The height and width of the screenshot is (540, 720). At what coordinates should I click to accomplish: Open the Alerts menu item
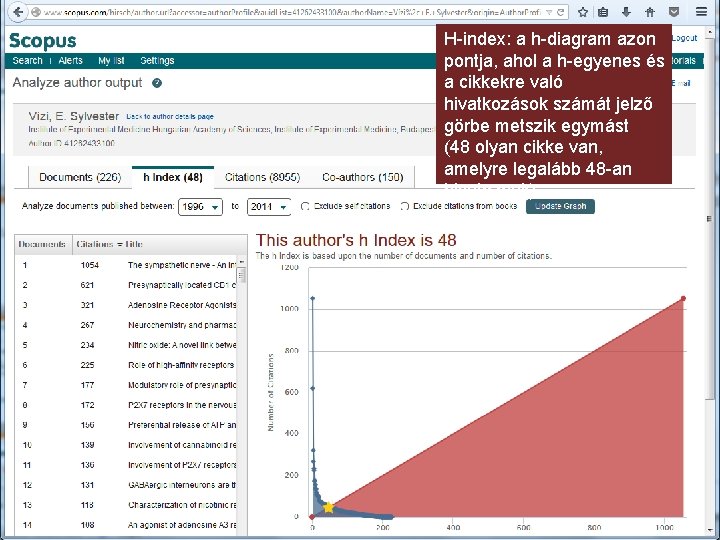tap(70, 61)
